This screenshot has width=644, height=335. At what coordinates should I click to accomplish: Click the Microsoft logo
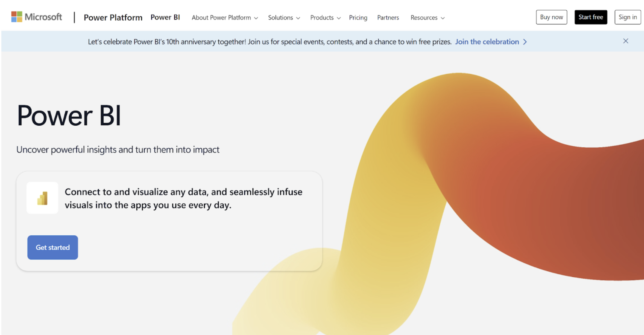[x=36, y=17]
